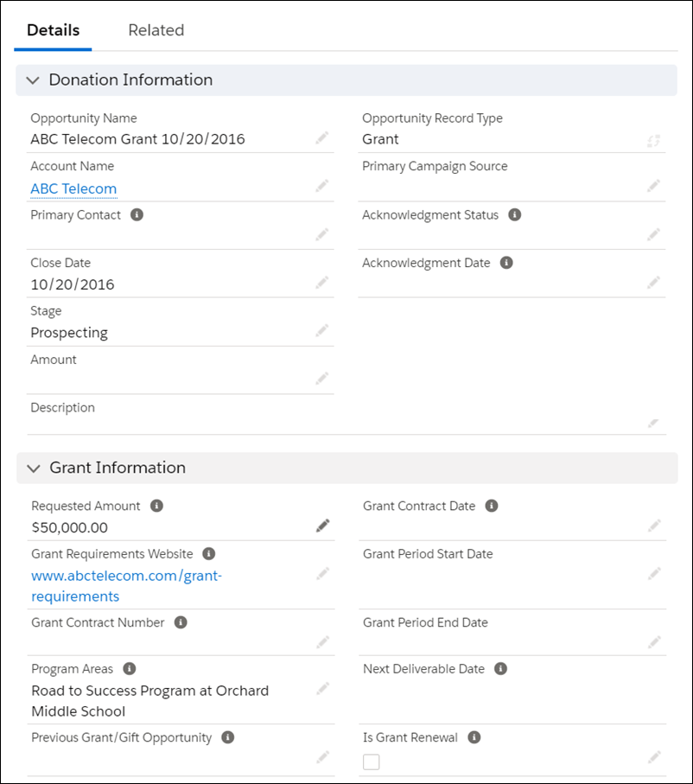Click the empty Amount field to edit it
Viewport: 693px width, 784px height.
[322, 379]
